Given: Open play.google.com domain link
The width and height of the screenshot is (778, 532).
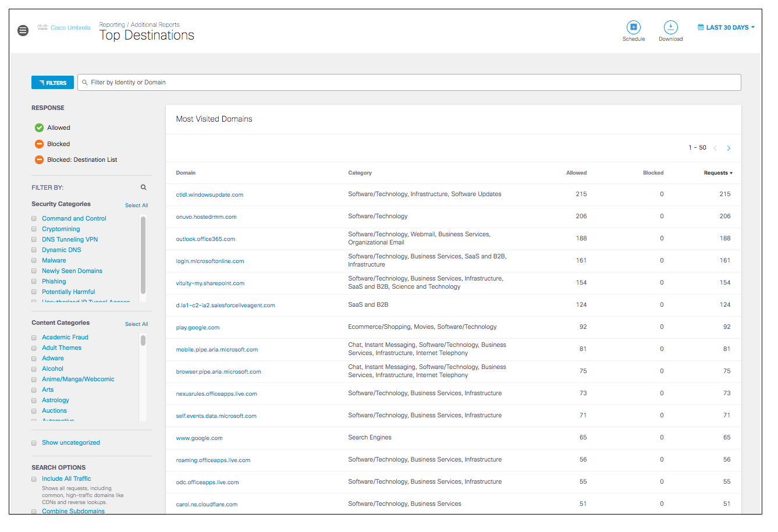Looking at the screenshot, I should (198, 327).
